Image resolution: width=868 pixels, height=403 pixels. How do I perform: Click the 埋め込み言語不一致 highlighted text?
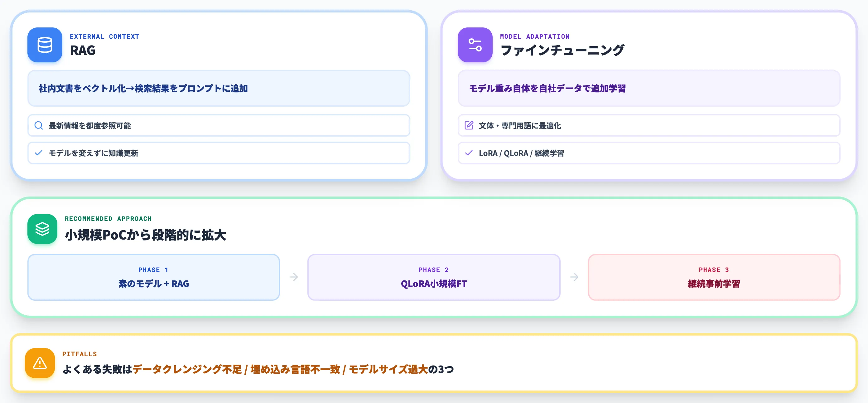coord(295,369)
